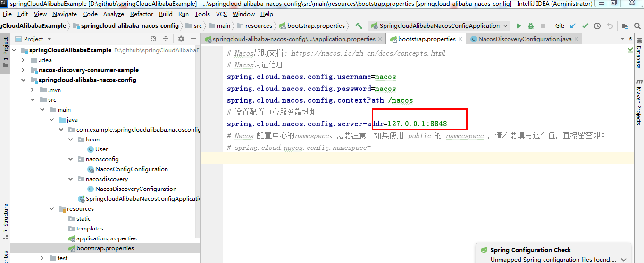Click the Build Project hammer icon
Viewport: 644px width, 263px height.
pos(359,26)
